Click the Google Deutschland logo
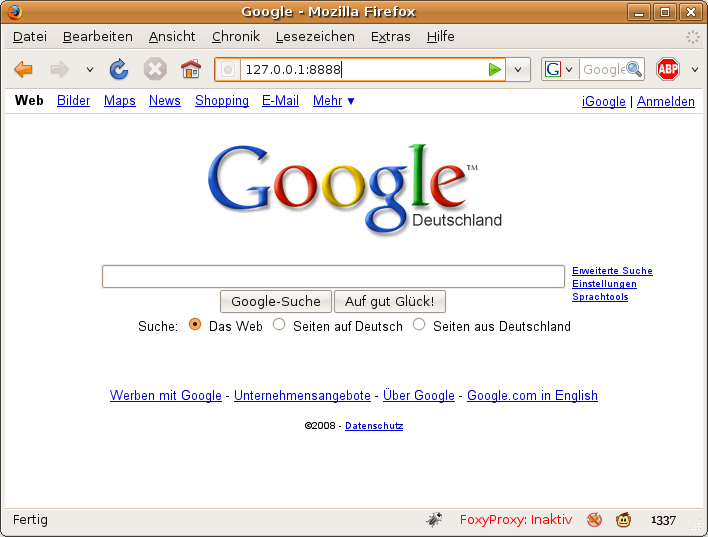This screenshot has height=537, width=708. click(x=354, y=190)
